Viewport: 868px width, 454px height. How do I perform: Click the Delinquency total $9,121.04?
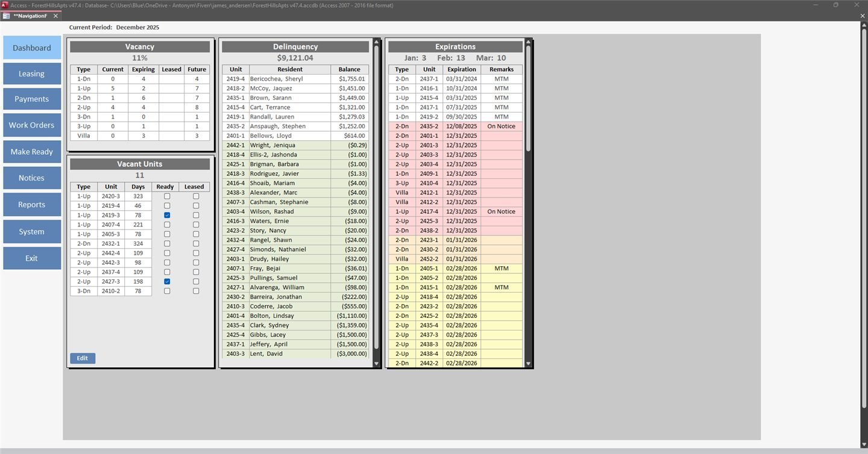coord(295,58)
